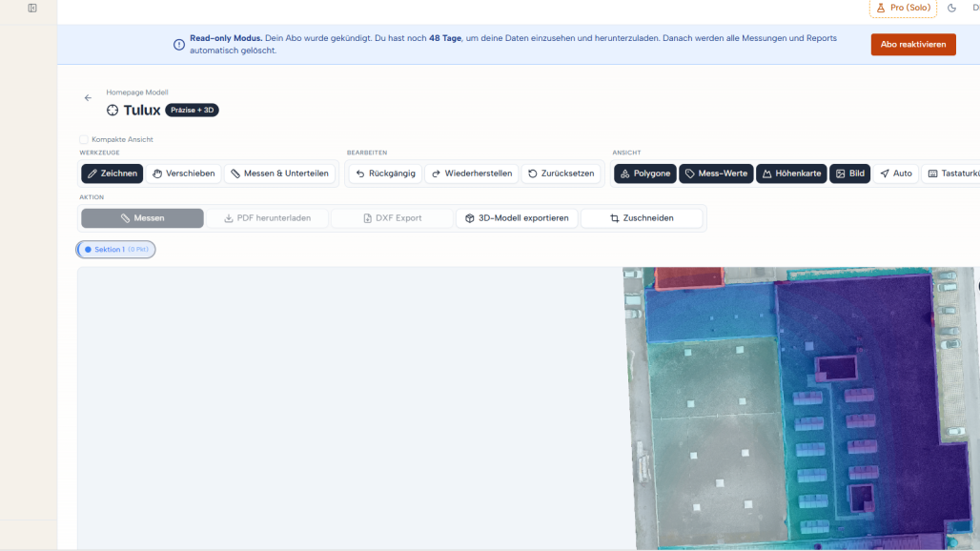Select the Verschieben hand tool

tap(184, 173)
